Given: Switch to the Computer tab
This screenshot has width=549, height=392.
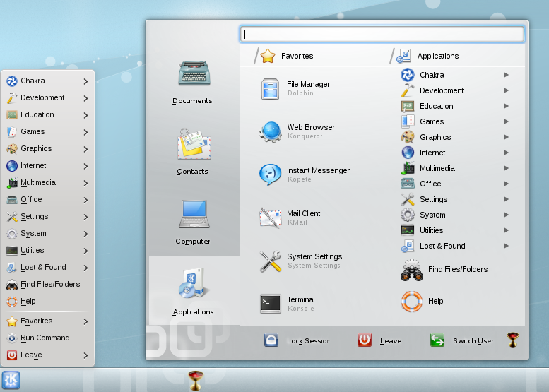Looking at the screenshot, I should 192,222.
